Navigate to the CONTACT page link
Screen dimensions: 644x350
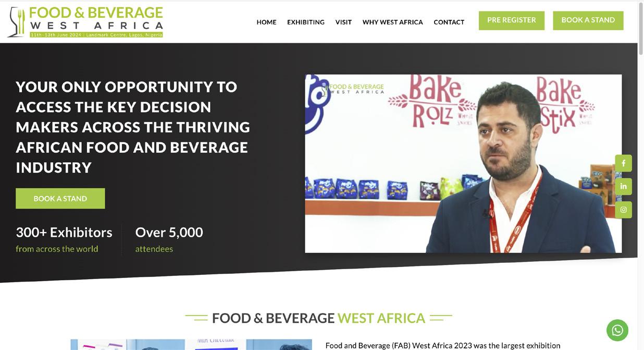coord(449,22)
